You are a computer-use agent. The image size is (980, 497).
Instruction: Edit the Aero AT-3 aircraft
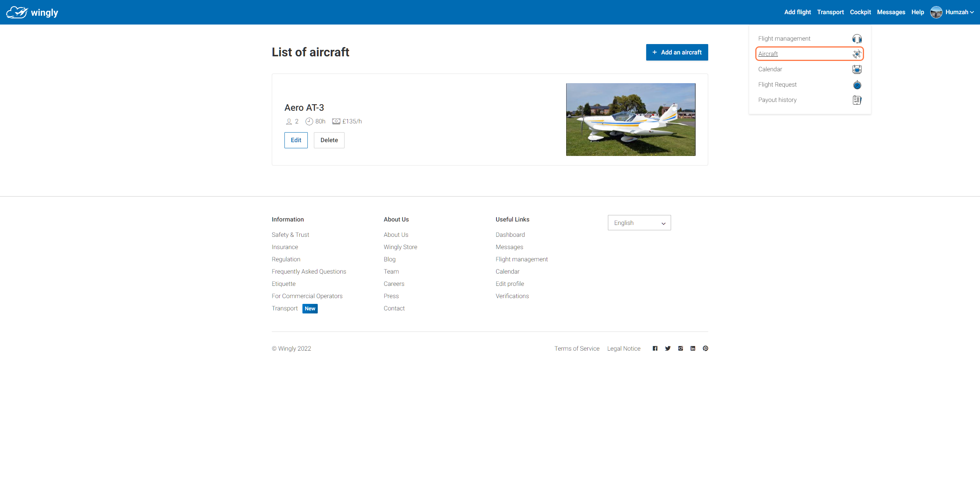296,140
